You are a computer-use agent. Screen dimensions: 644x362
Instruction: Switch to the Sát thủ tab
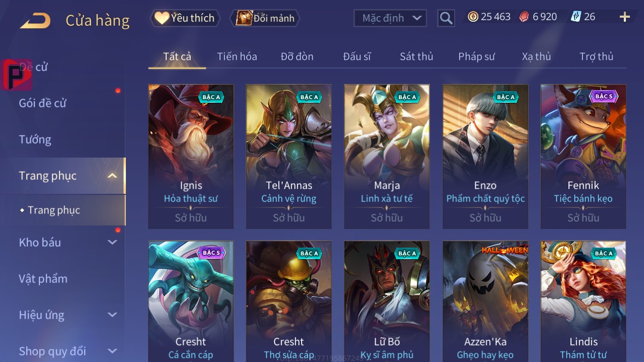pyautogui.click(x=416, y=56)
